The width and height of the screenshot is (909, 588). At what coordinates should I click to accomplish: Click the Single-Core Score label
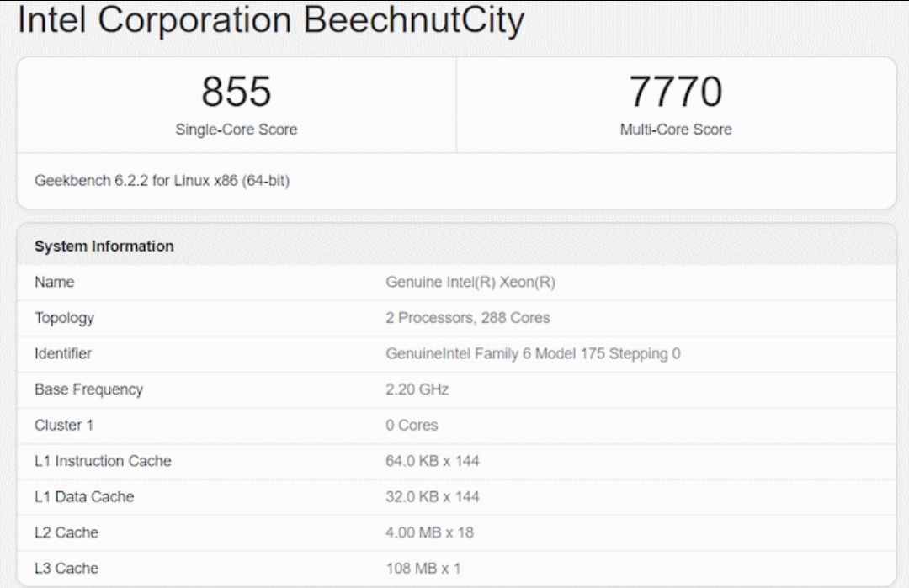[x=236, y=130]
